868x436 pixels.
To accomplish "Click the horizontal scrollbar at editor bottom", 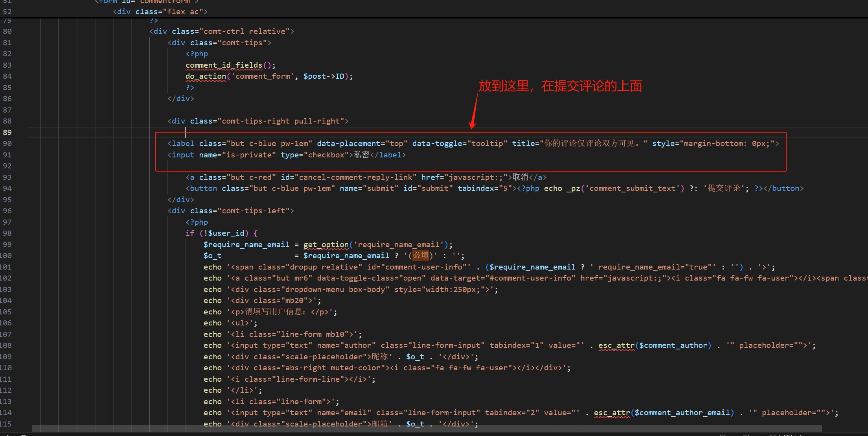I will (x=427, y=428).
